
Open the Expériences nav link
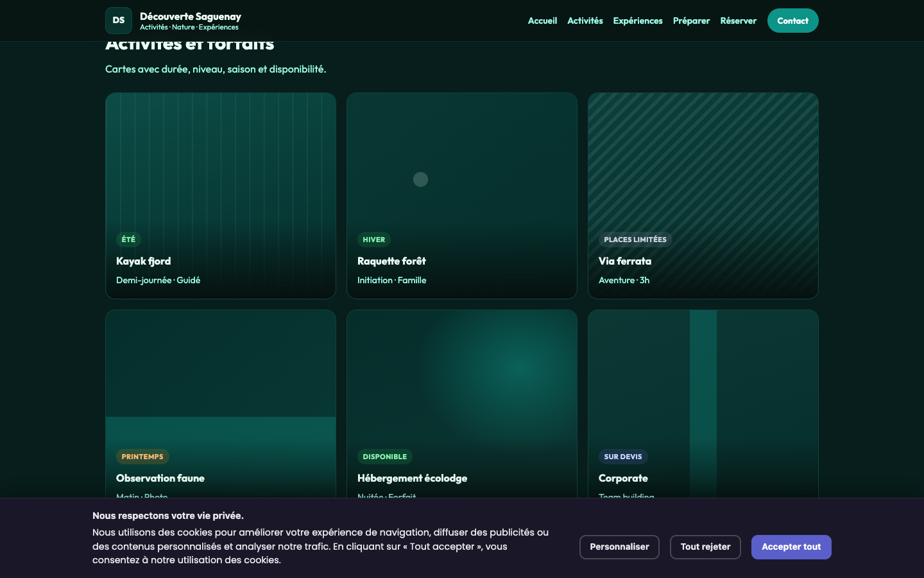coord(637,21)
